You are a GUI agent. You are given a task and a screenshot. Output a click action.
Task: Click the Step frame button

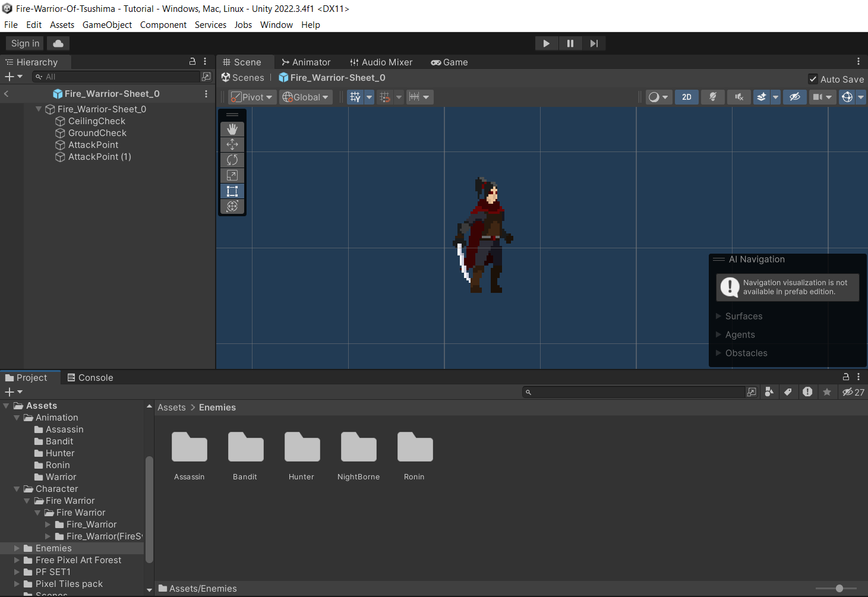594,43
